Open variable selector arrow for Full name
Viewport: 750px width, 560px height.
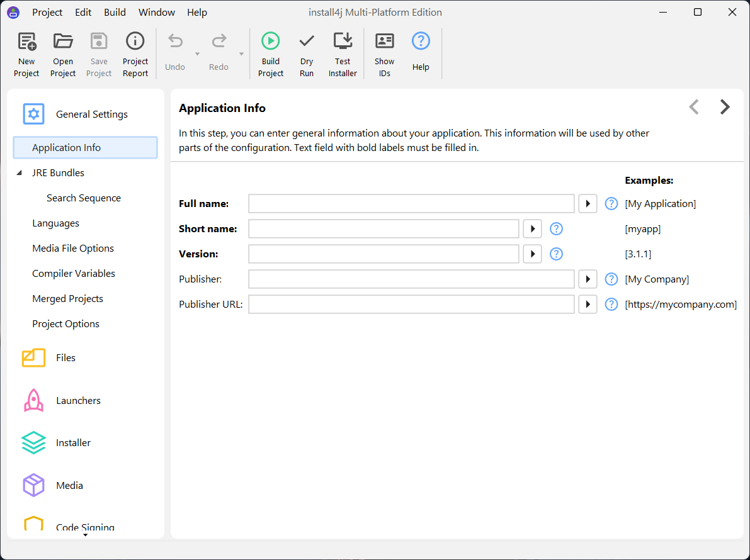(x=588, y=204)
